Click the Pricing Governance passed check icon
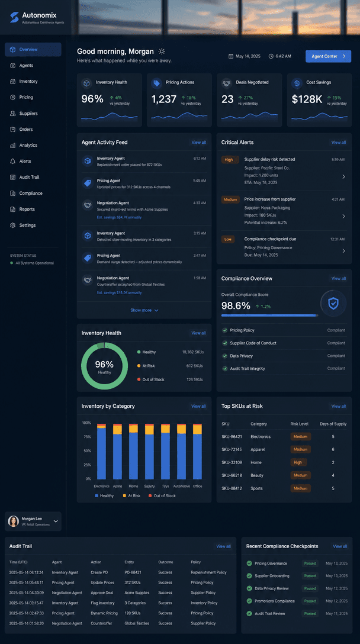This screenshot has width=360, height=644. (x=249, y=563)
